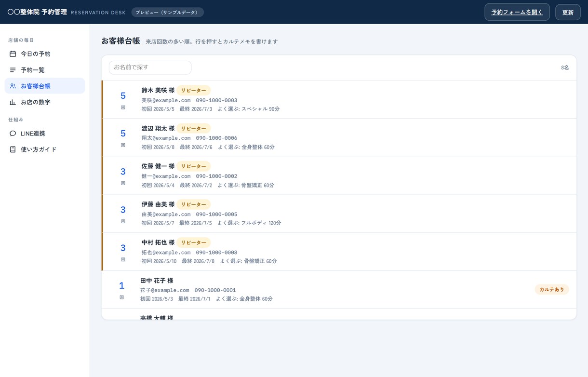This screenshot has width=588, height=377.
Task: Open customer 鈴木 美咲 様
Action: click(x=339, y=99)
